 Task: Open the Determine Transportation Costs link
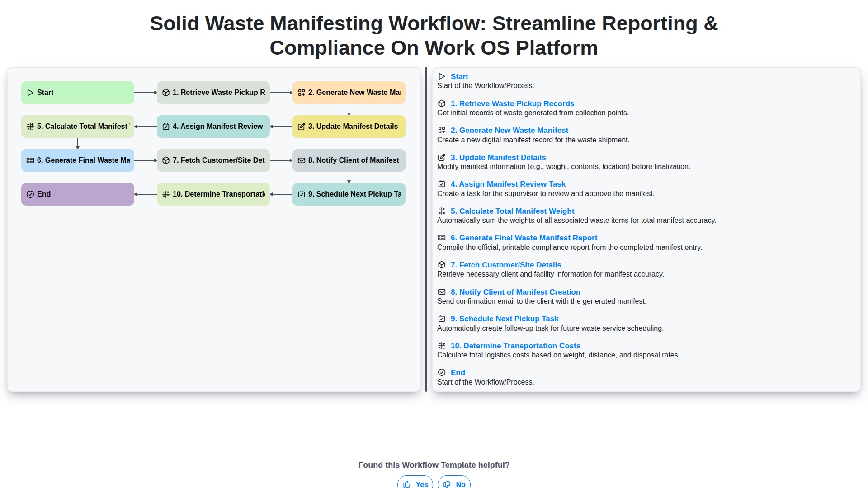[x=515, y=346]
